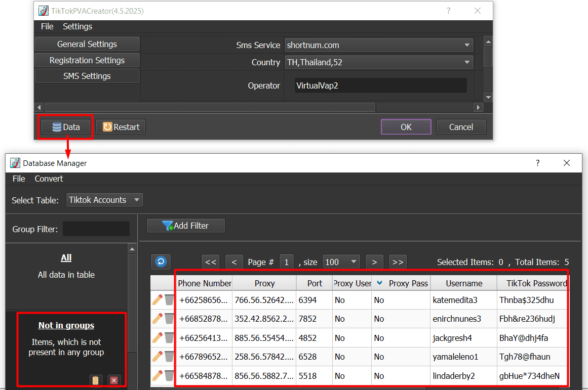
Task: Click the password cell Tgh78@fhaun
Action: click(532, 357)
